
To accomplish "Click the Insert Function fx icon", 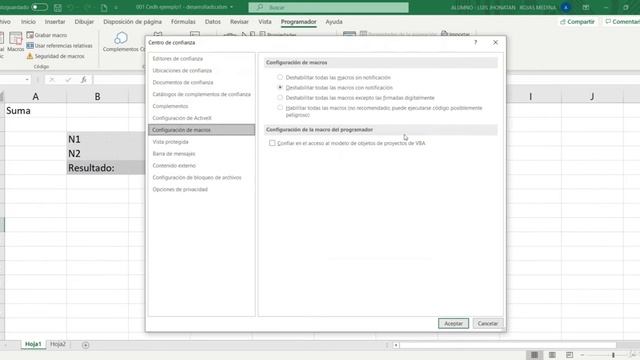I will coord(84,80).
